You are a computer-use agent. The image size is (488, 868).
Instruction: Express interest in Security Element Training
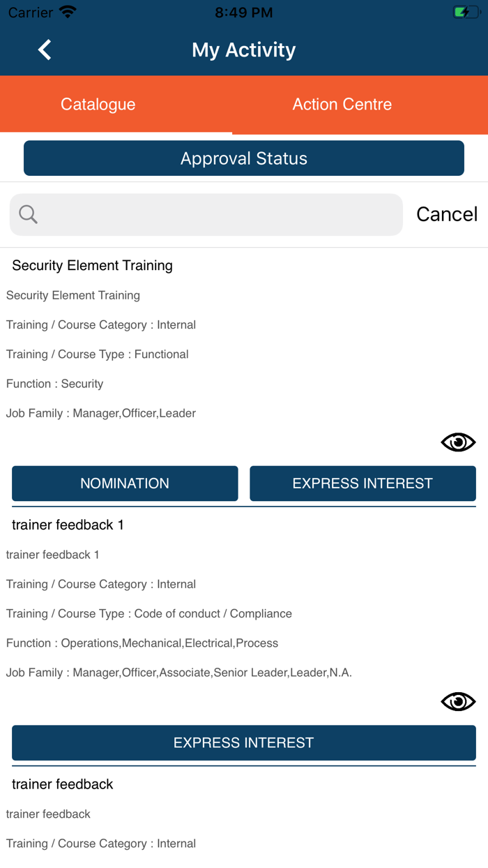point(363,484)
